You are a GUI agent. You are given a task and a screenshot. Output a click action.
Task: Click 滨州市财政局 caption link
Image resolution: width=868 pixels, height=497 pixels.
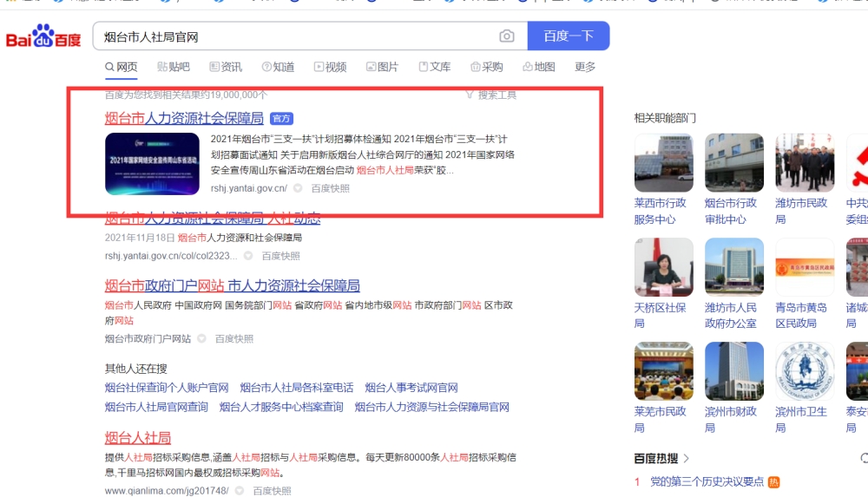(x=731, y=420)
